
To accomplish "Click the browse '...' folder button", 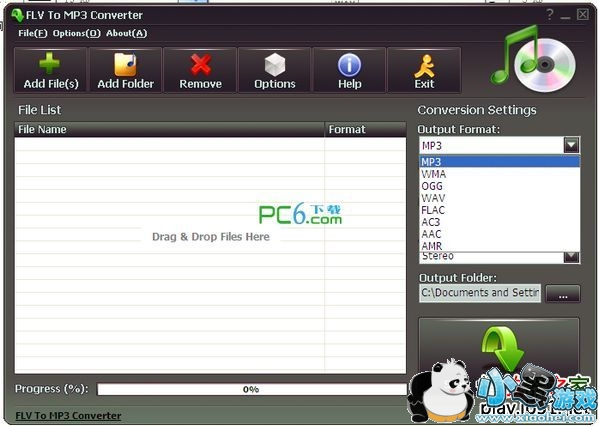I will 563,294.
